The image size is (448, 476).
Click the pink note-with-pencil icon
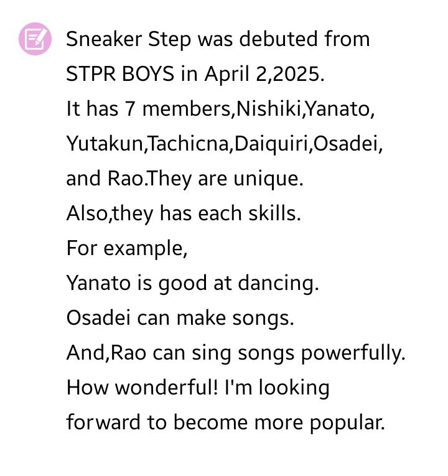pyautogui.click(x=35, y=39)
